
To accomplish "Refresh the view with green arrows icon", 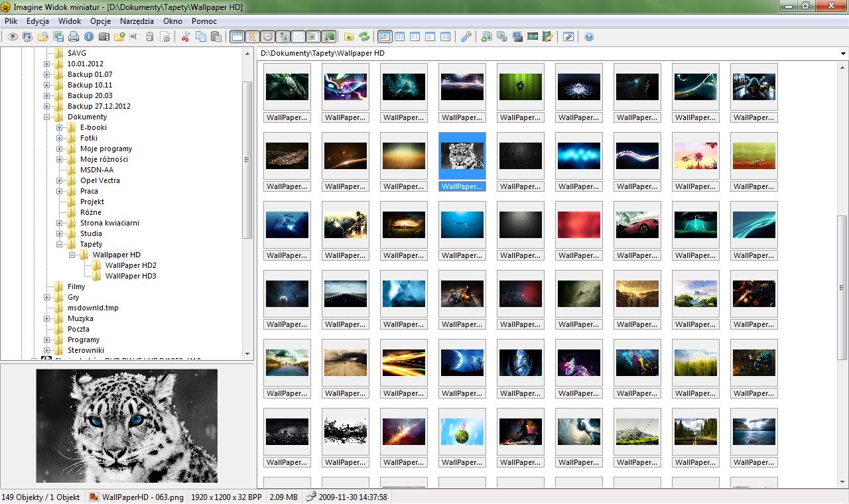I will point(363,36).
